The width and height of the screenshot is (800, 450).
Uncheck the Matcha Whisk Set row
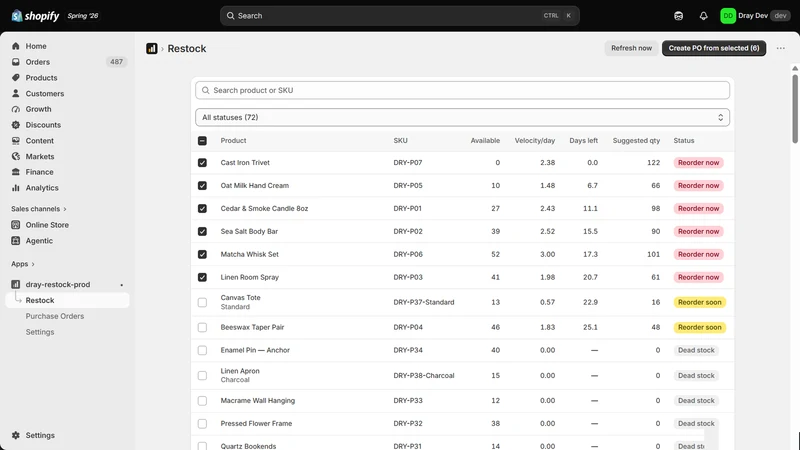coord(203,255)
